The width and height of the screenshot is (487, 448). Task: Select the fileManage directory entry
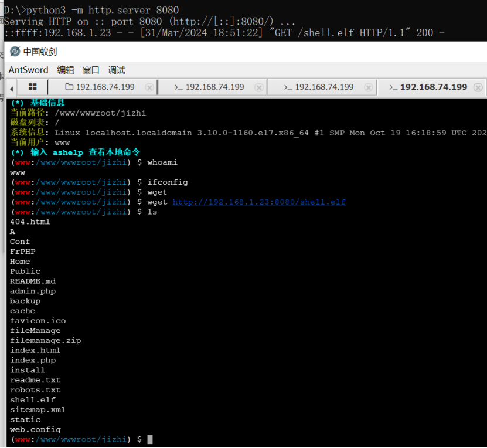[x=35, y=331]
